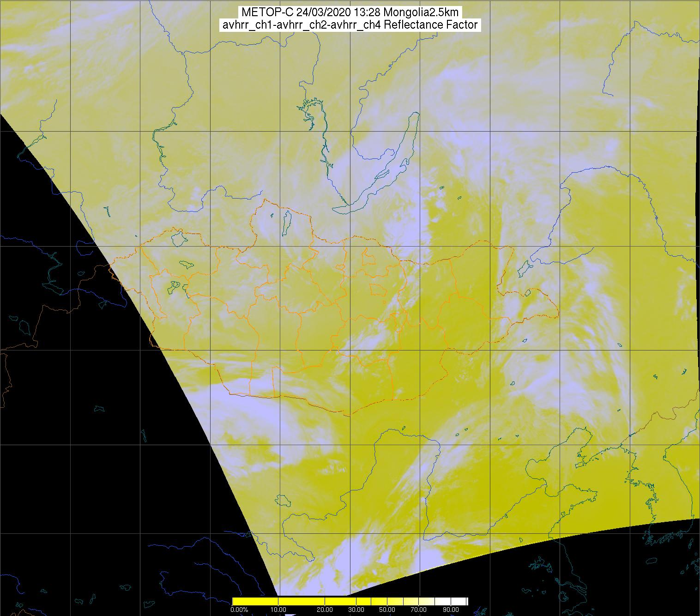Click the yellow reflectance color bar
This screenshot has width=700, height=616.
point(350,601)
